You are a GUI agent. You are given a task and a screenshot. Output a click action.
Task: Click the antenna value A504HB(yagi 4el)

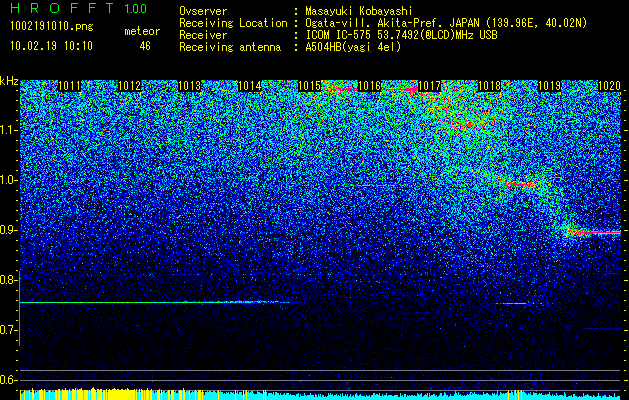click(x=353, y=47)
